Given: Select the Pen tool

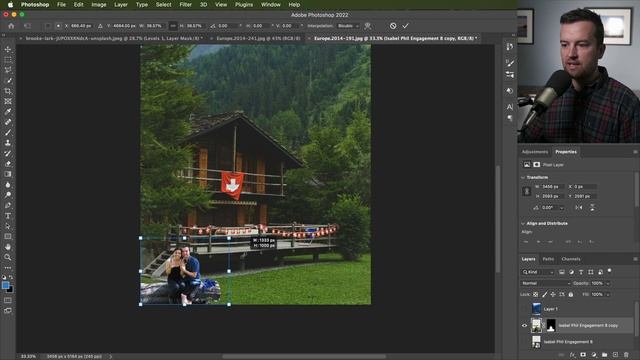Looking at the screenshot, I should pyautogui.click(x=8, y=205).
